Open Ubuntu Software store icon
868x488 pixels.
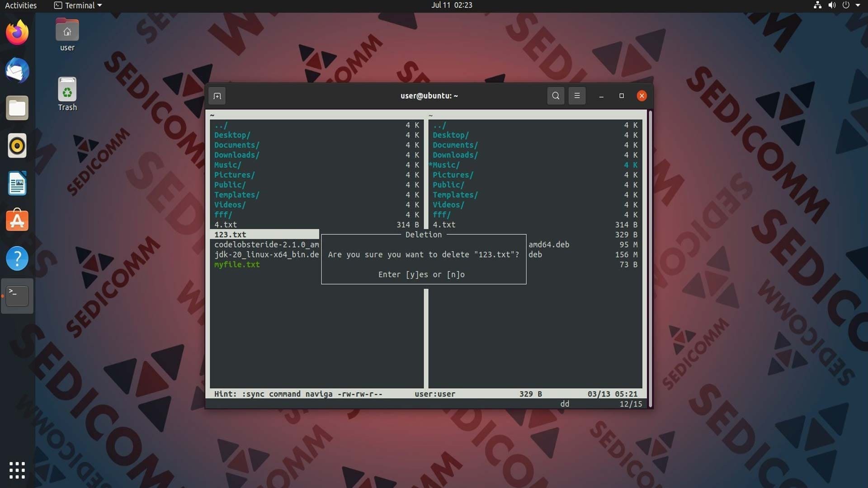coord(17,221)
